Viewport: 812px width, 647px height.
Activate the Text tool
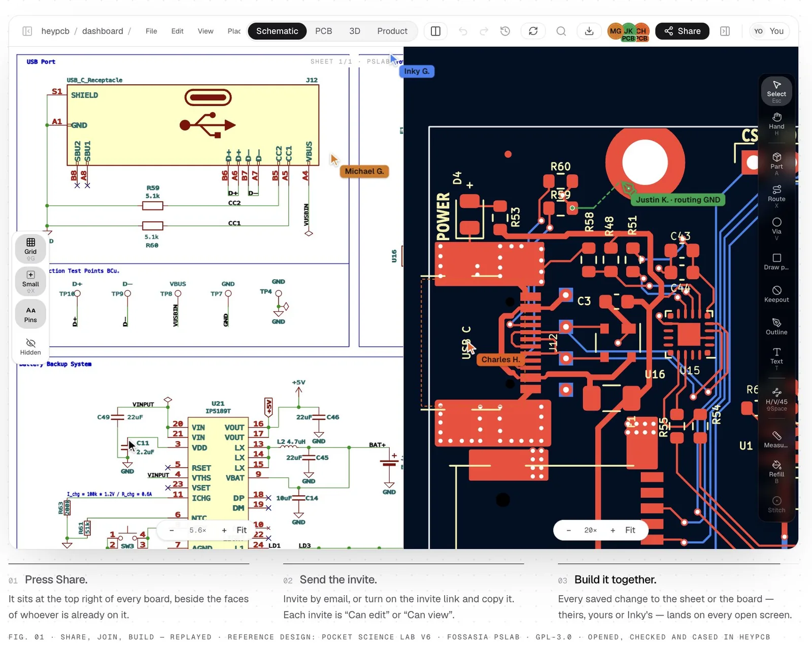click(x=776, y=358)
